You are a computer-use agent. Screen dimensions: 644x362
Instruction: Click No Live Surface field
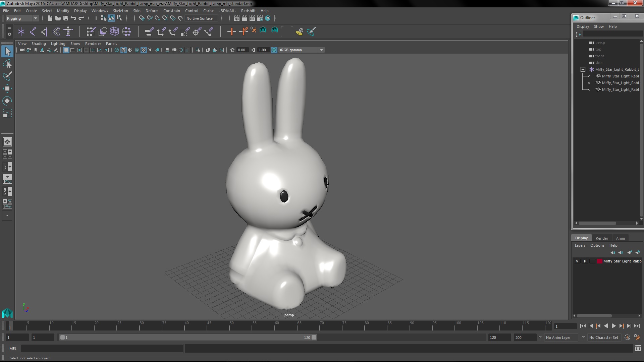pyautogui.click(x=201, y=18)
